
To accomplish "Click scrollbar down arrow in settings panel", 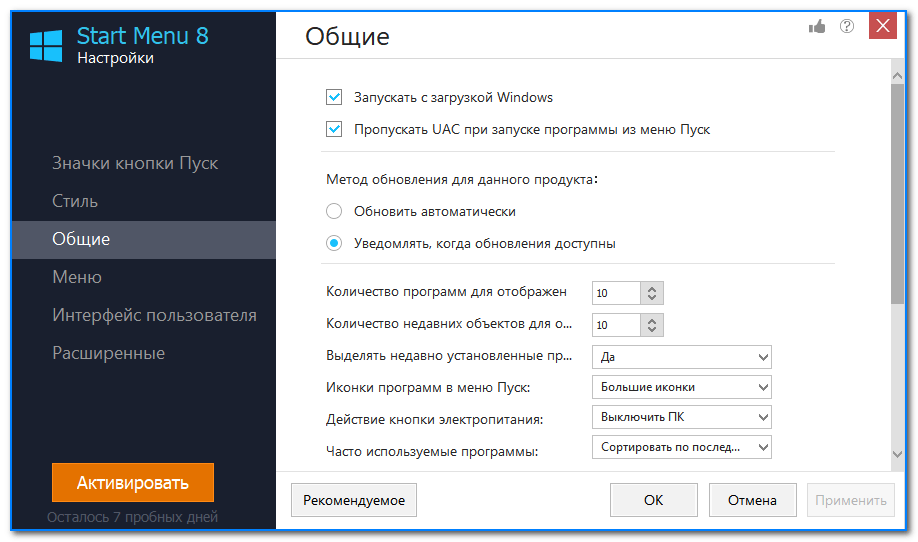I will [898, 454].
